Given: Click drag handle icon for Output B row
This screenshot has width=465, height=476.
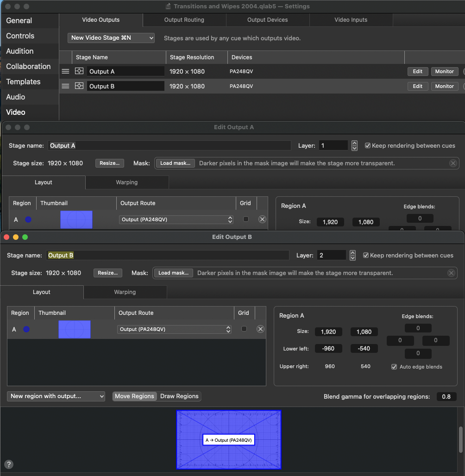Looking at the screenshot, I should 65,86.
